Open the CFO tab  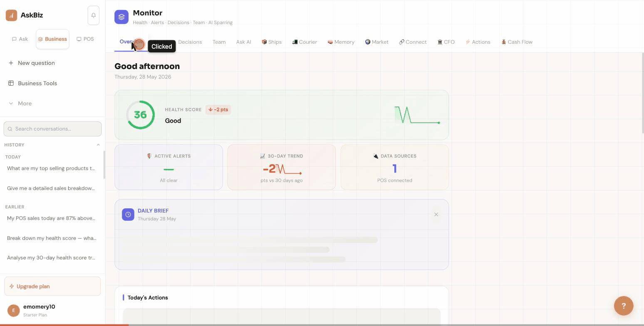coord(446,42)
